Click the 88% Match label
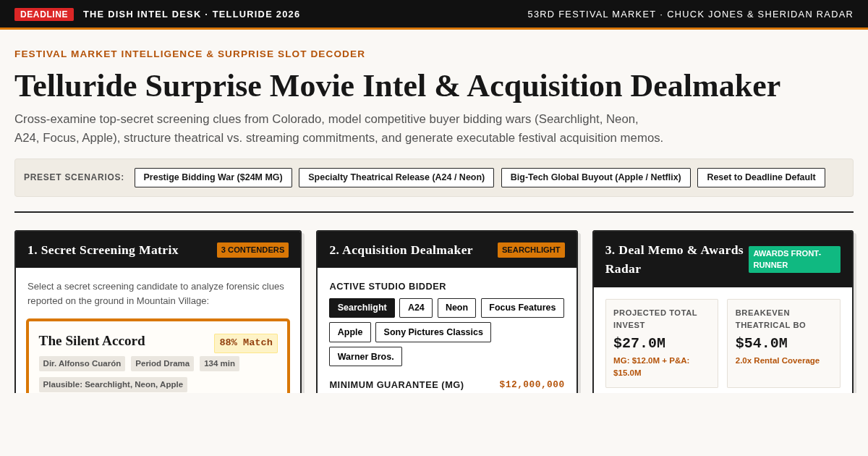Screen dimensions: 868x456 [246, 343]
